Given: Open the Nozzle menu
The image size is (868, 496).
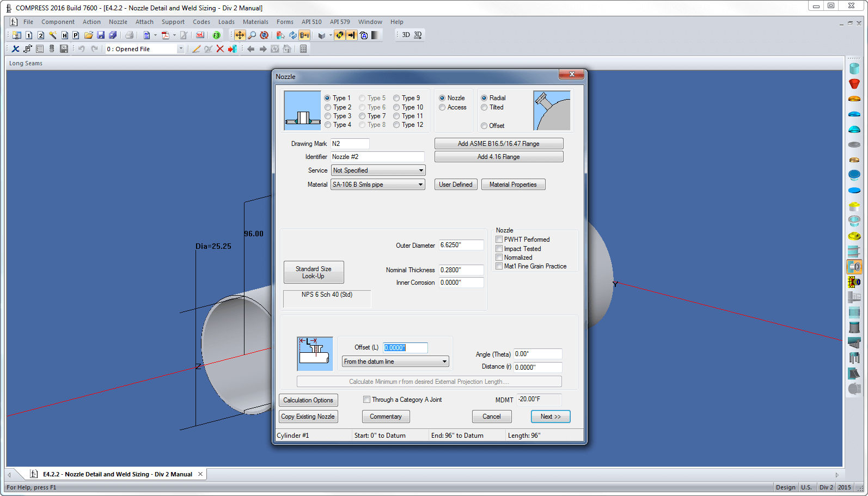Looking at the screenshot, I should 118,22.
